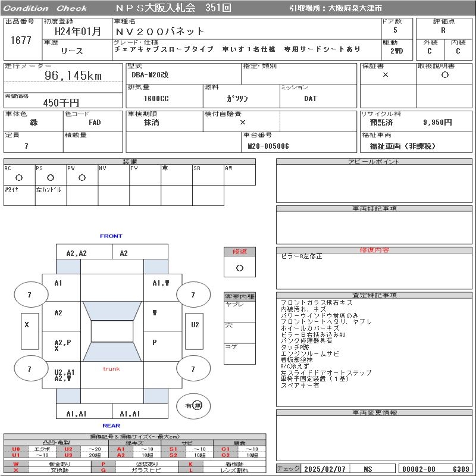Click the note 左スライドドアオートステップ
476x476 pixels.
[x=326, y=372]
